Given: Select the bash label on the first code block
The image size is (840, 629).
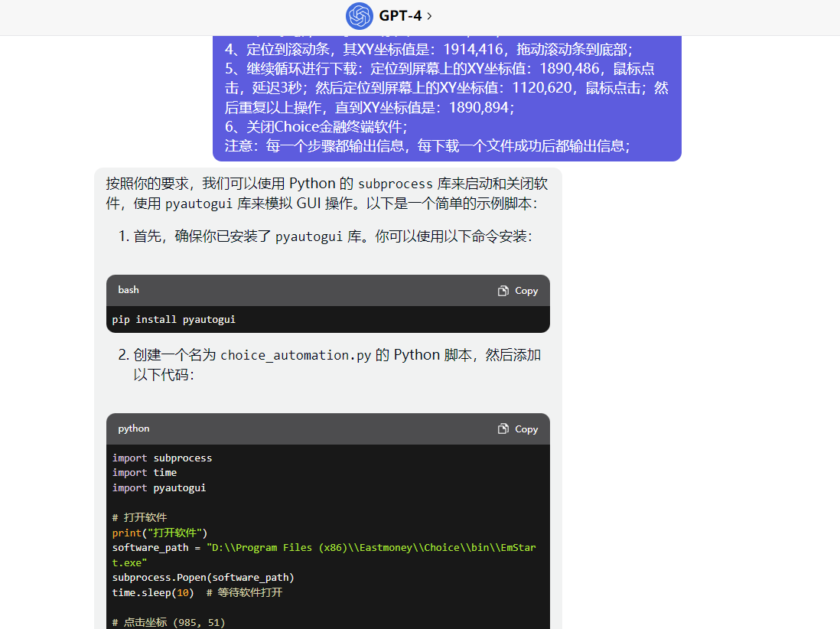Looking at the screenshot, I should 128,289.
